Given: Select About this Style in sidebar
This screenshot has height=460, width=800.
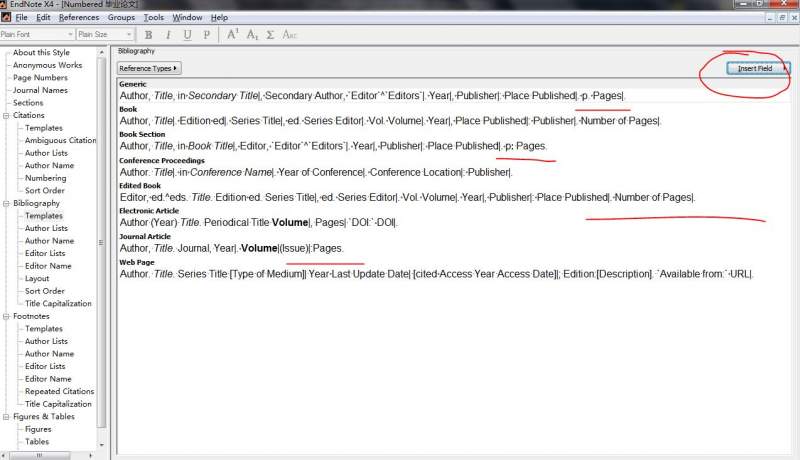Looking at the screenshot, I should coord(41,53).
